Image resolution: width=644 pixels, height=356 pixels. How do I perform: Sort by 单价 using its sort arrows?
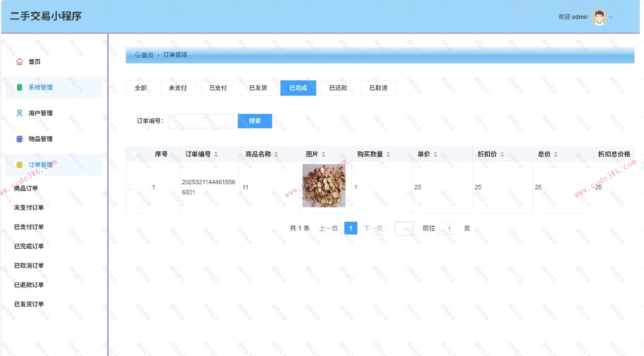(x=435, y=154)
